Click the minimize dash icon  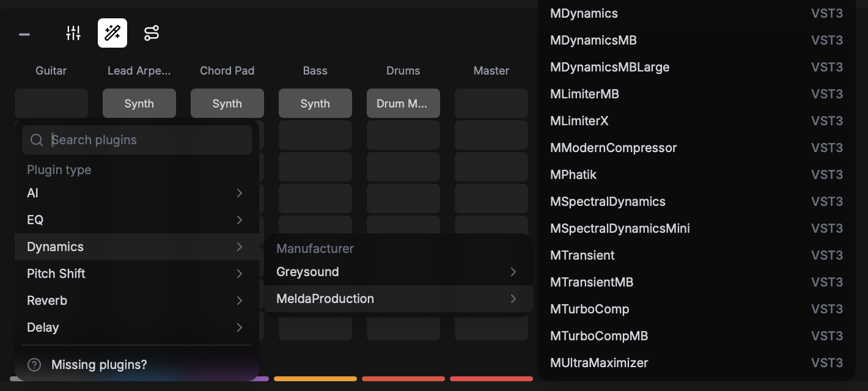pyautogui.click(x=24, y=34)
